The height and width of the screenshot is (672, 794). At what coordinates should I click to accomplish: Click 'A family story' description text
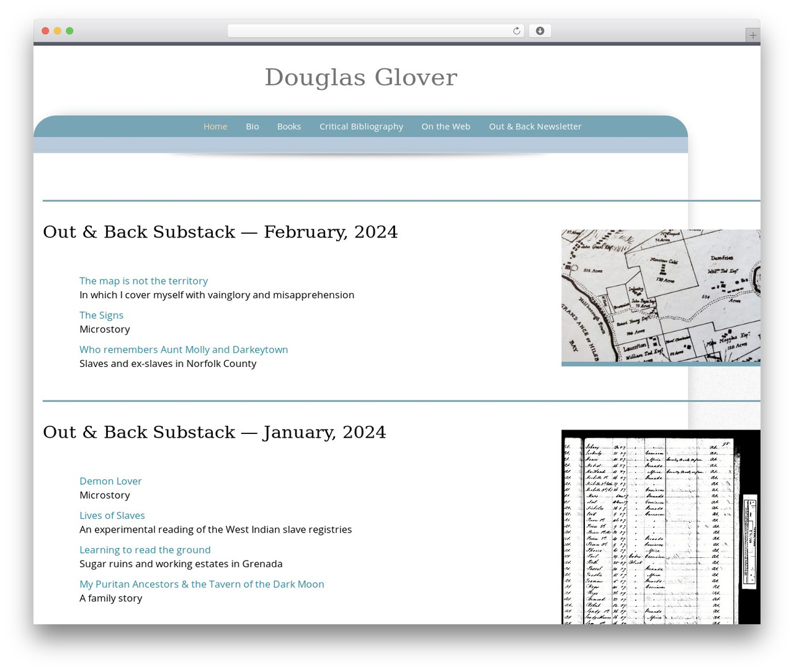coord(111,598)
